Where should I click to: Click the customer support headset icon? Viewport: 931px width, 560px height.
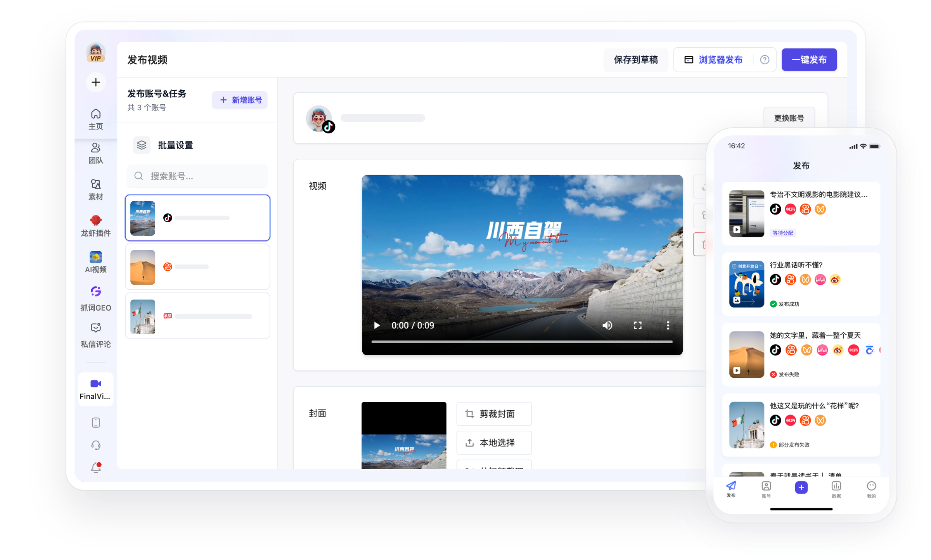[x=96, y=445]
